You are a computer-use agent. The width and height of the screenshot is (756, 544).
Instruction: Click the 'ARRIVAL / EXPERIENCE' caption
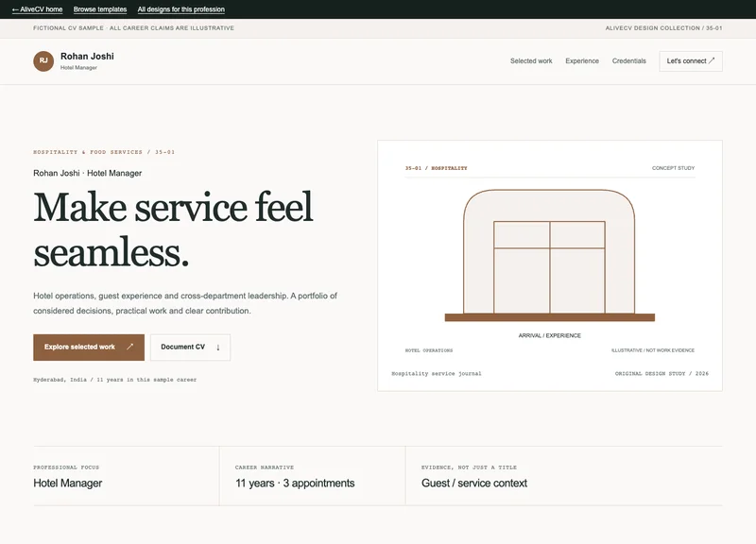tap(550, 335)
